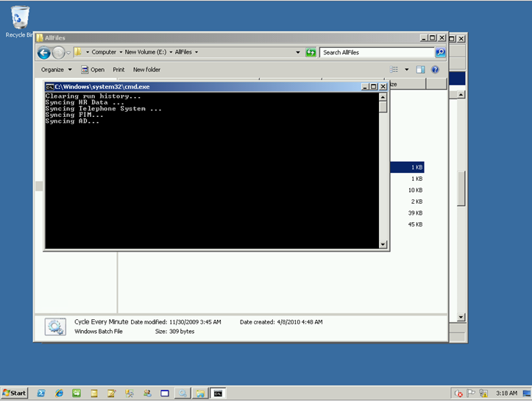The height and width of the screenshot is (403, 532).
Task: Minimize the cmd.exe window
Action: click(x=365, y=87)
